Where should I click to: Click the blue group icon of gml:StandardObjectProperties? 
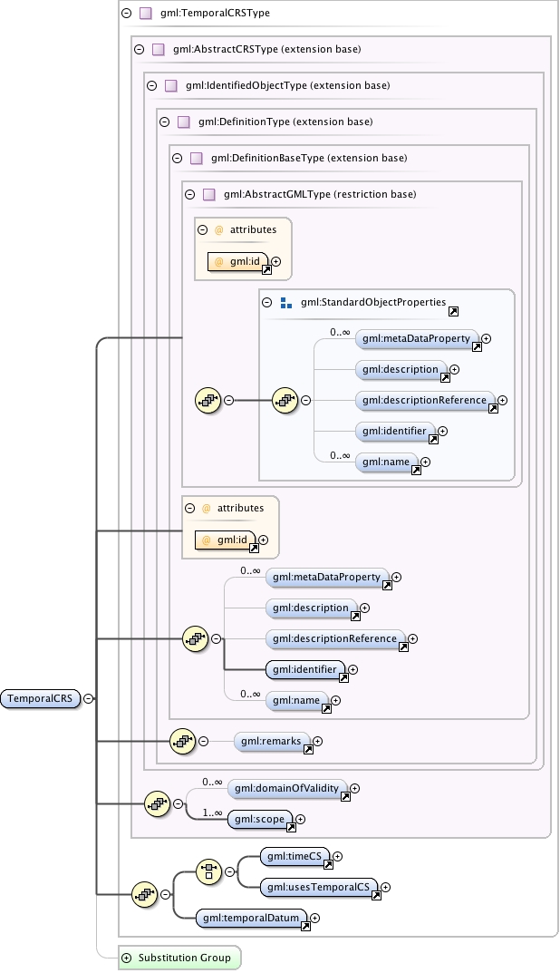point(286,303)
